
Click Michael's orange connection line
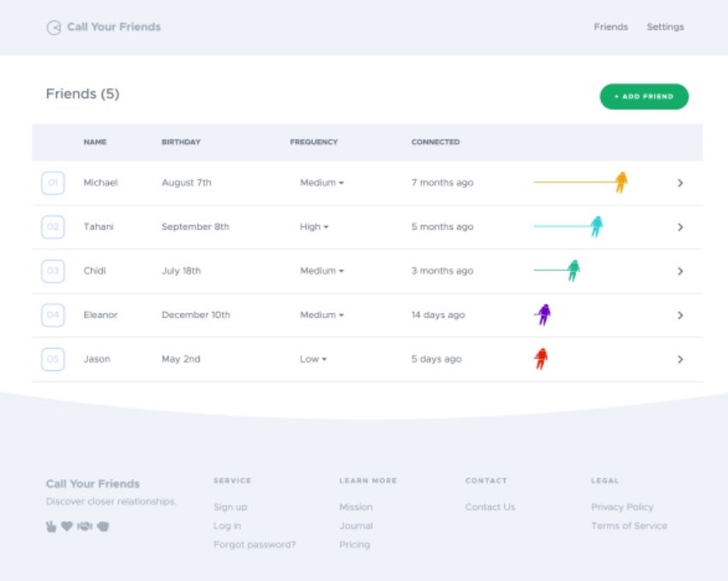tap(575, 182)
